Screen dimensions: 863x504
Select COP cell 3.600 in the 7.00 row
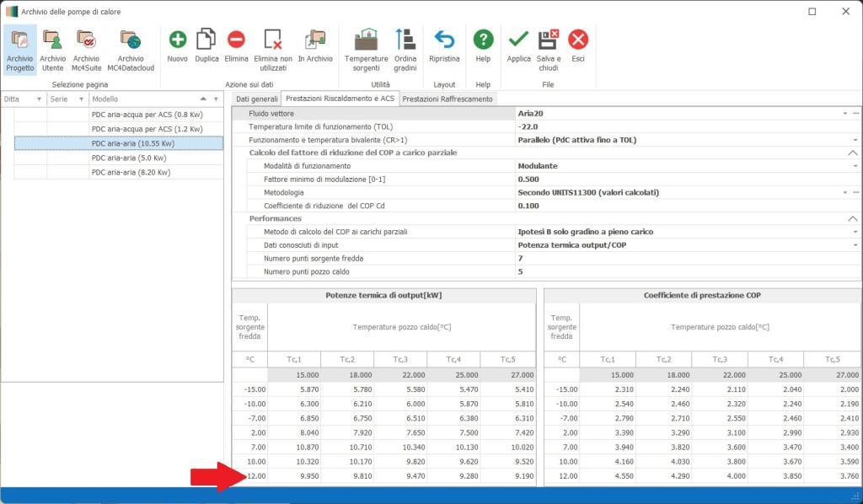coord(720,448)
